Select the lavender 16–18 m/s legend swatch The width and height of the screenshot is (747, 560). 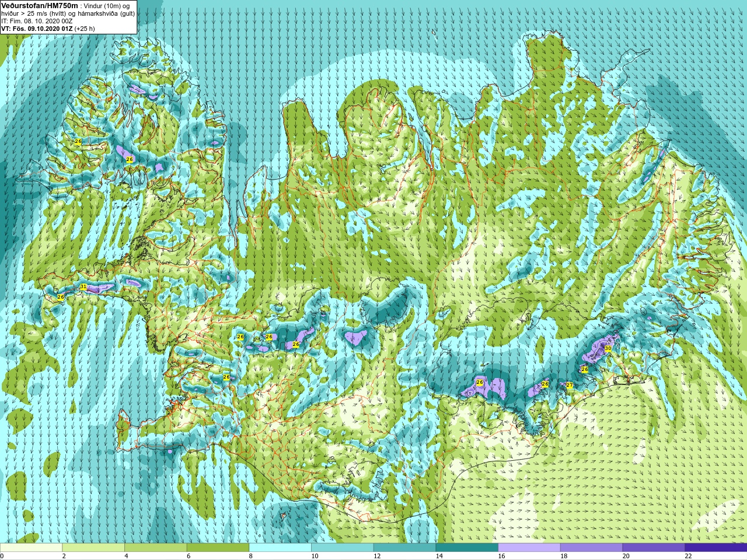pos(529,548)
